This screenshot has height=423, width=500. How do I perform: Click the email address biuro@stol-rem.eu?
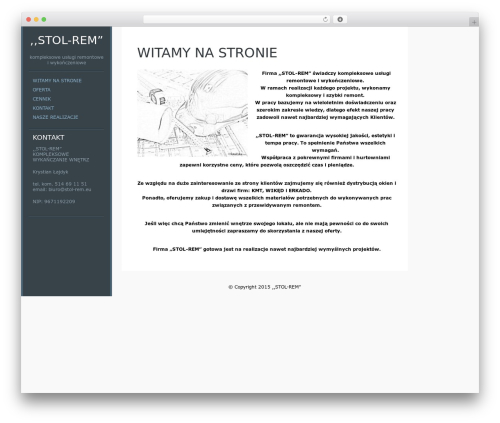[70, 189]
